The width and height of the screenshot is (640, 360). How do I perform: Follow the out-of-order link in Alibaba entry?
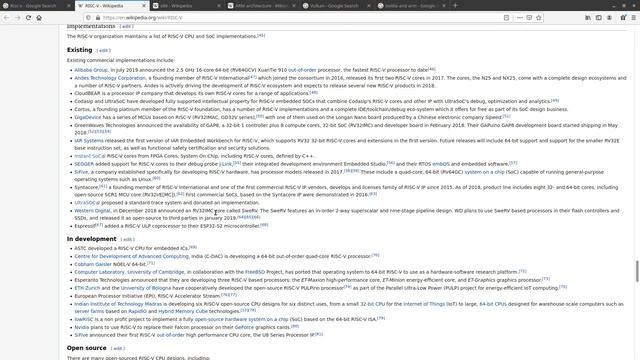(302, 70)
